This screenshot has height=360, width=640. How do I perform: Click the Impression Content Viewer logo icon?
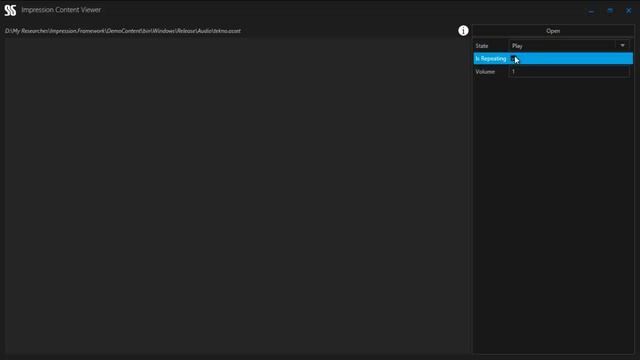click(10, 10)
